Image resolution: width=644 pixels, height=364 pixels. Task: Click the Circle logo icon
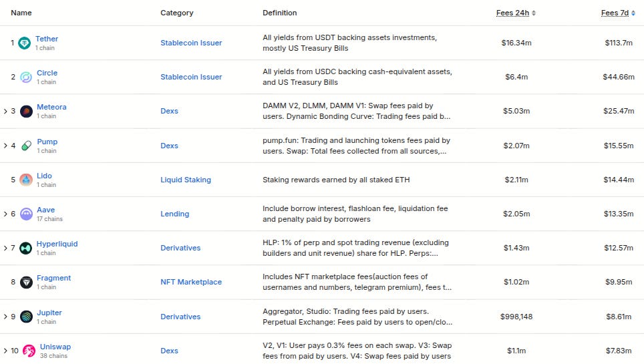pos(26,77)
